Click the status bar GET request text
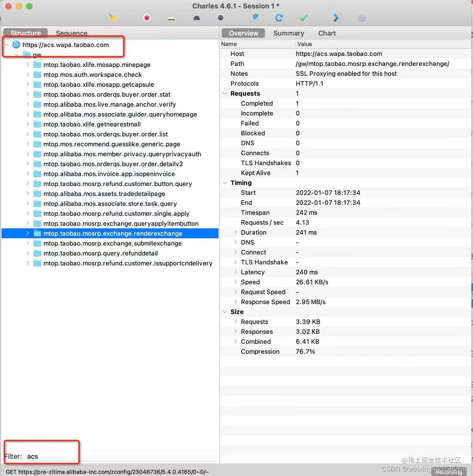473x476 pixels. (107, 472)
